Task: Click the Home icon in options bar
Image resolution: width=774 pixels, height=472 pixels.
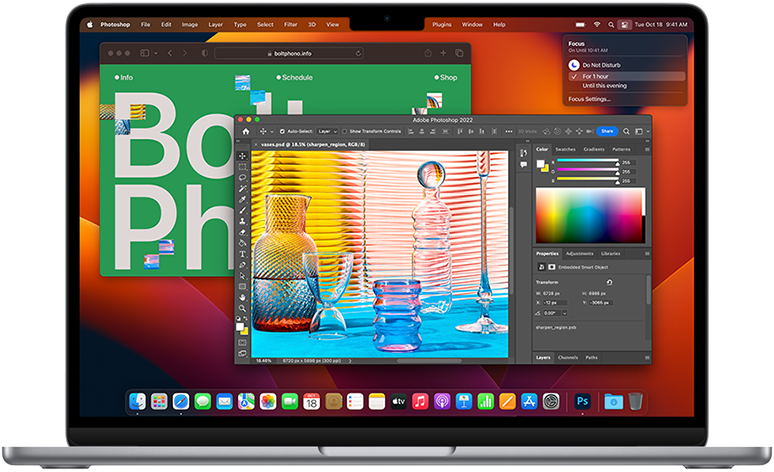Action: (246, 131)
